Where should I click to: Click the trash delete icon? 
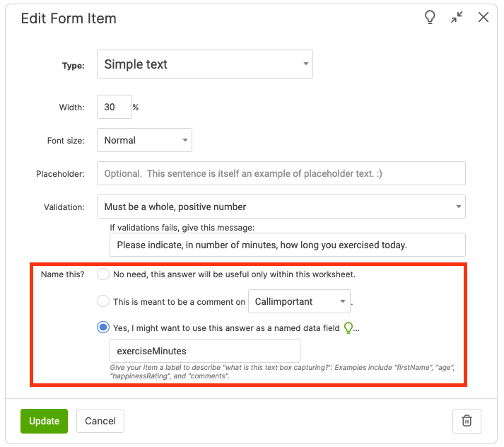[467, 421]
